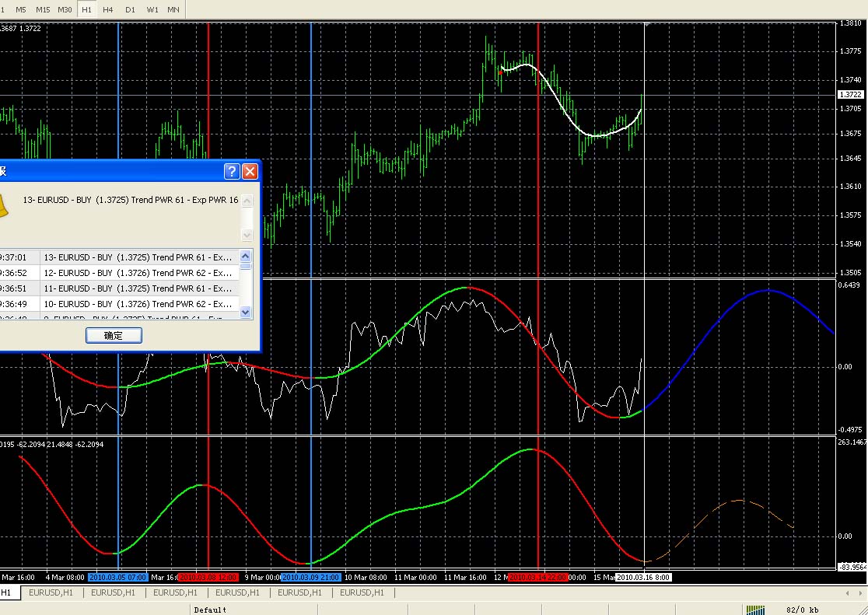The height and width of the screenshot is (615, 868).
Task: Click the 确定 confirm button
Action: pyautogui.click(x=114, y=335)
